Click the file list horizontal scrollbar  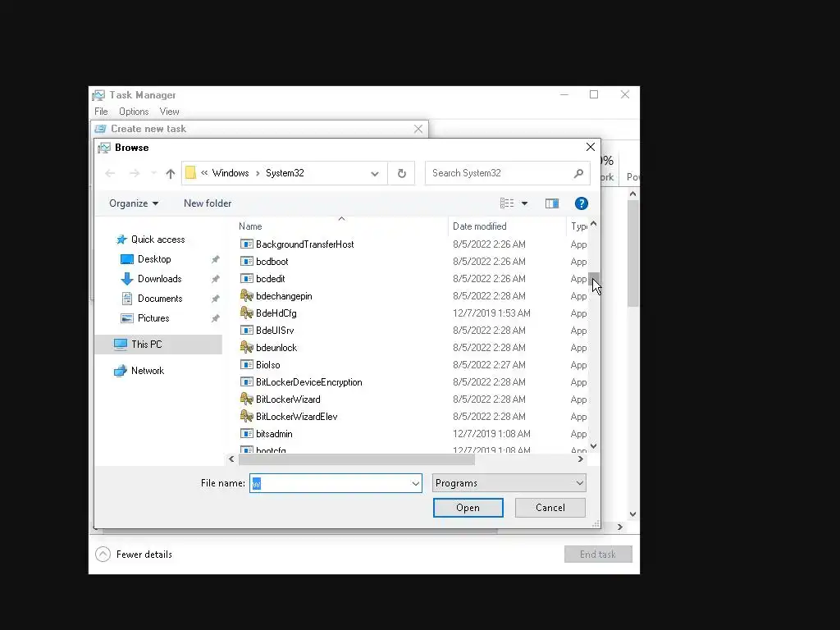[x=357, y=459]
